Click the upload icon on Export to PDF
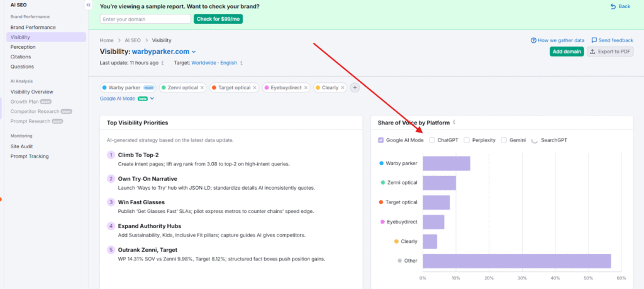Image resolution: width=644 pixels, height=289 pixels. coord(592,52)
